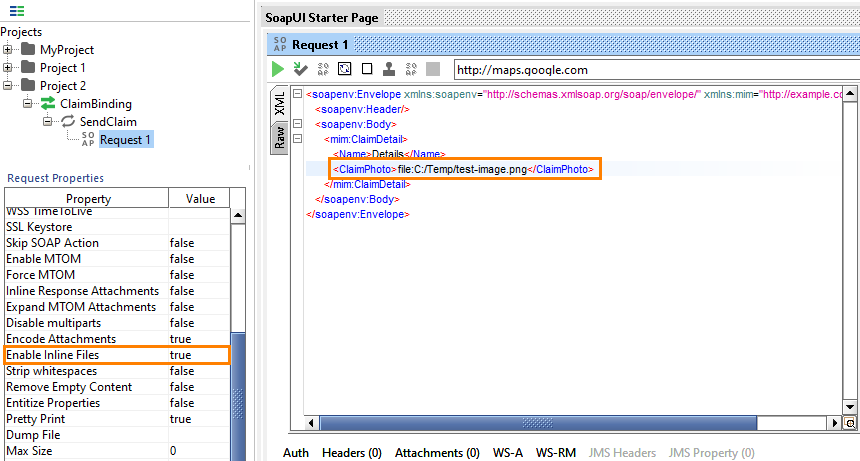860x461 pixels.
Task: Fold the soapenv:Body XML element
Action: pos(297,124)
